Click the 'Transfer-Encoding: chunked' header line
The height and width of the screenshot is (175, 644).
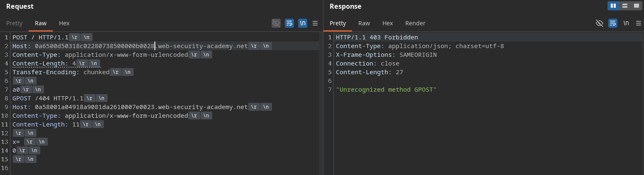pyautogui.click(x=61, y=72)
